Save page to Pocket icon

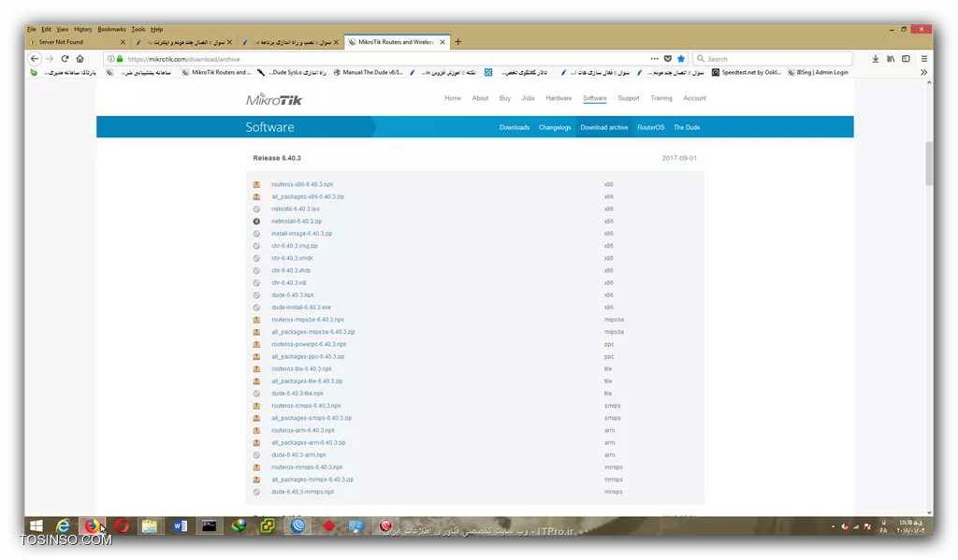click(668, 59)
